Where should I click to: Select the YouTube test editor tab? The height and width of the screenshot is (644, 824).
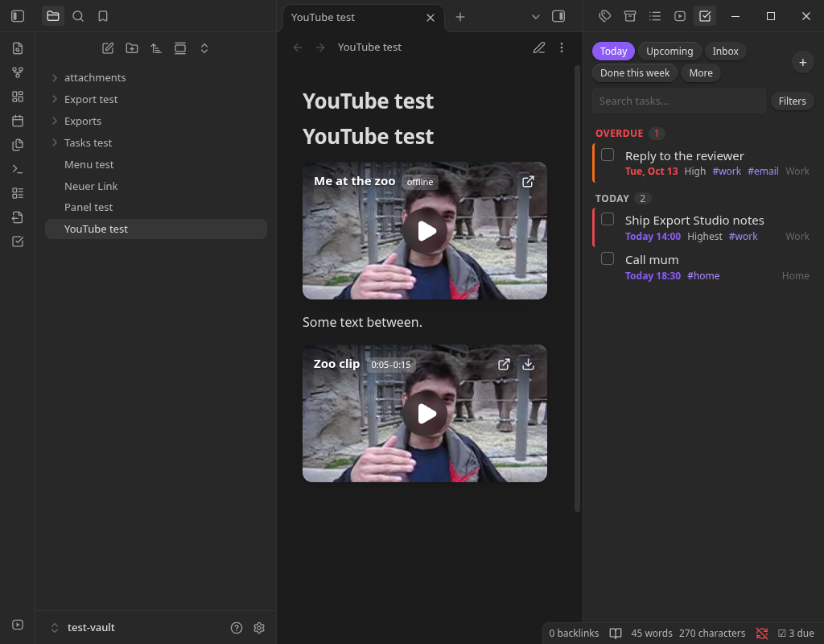[x=364, y=18]
